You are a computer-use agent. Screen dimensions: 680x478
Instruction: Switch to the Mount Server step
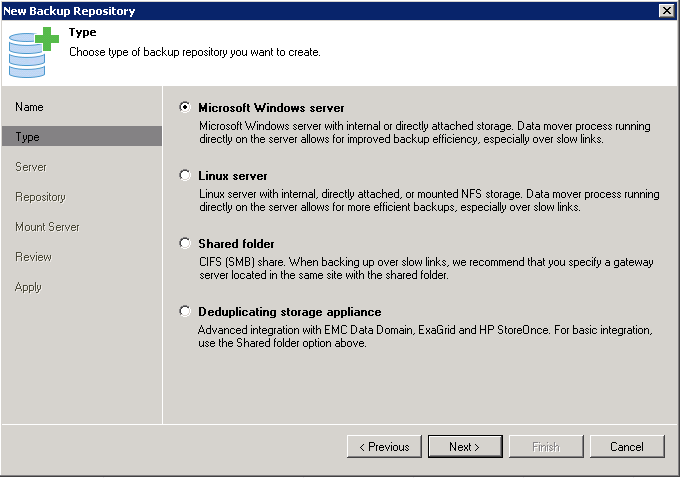47,227
